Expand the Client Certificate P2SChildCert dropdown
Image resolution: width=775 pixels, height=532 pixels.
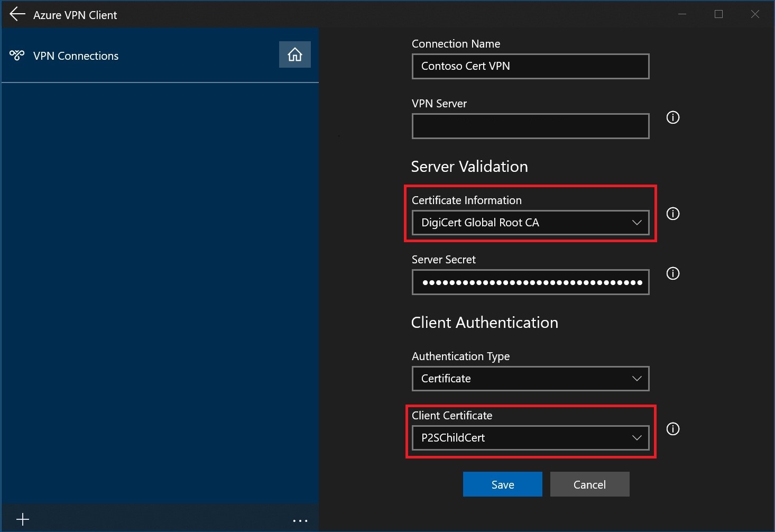click(x=530, y=438)
